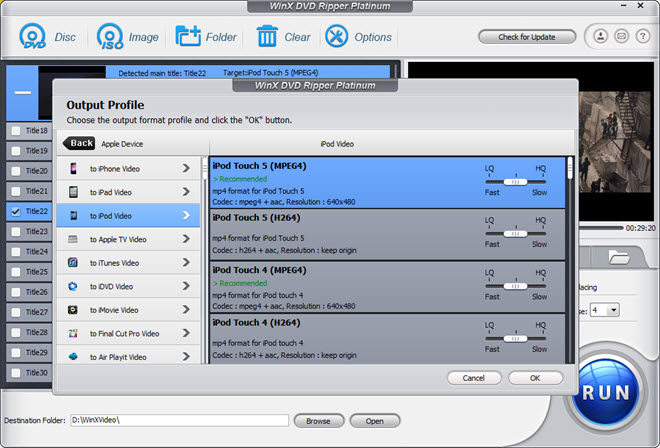The width and height of the screenshot is (660, 448).
Task: Select the iPod Touch 5 (H264) profile
Action: (387, 235)
